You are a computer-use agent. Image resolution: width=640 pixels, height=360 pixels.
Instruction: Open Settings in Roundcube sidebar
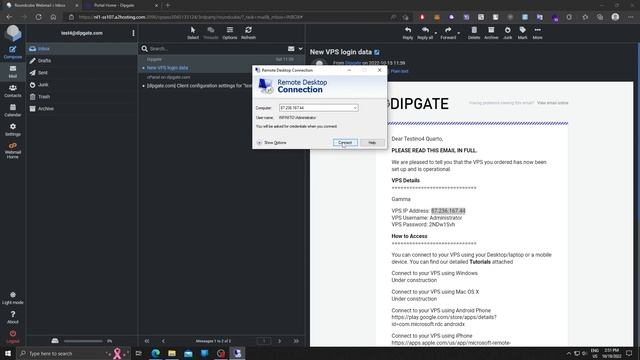point(13,129)
